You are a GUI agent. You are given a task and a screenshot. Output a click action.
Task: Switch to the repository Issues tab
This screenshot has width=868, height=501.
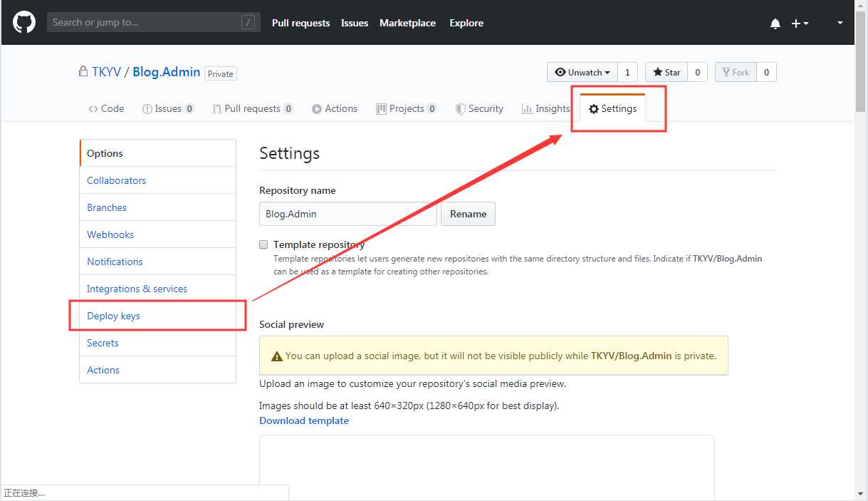[x=168, y=108]
